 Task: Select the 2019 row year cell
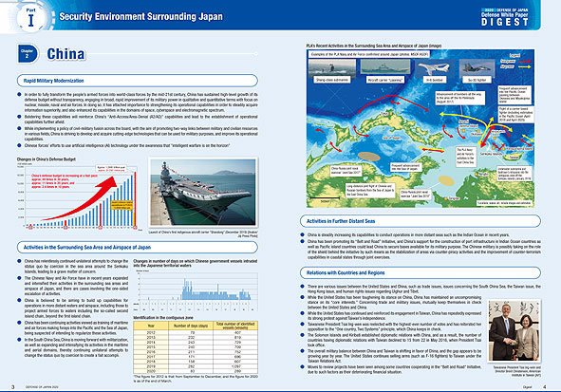151,366
